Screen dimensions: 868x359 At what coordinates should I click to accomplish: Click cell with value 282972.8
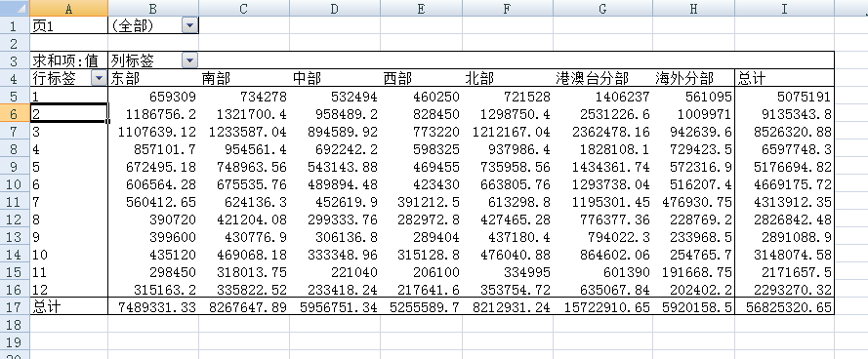click(421, 220)
